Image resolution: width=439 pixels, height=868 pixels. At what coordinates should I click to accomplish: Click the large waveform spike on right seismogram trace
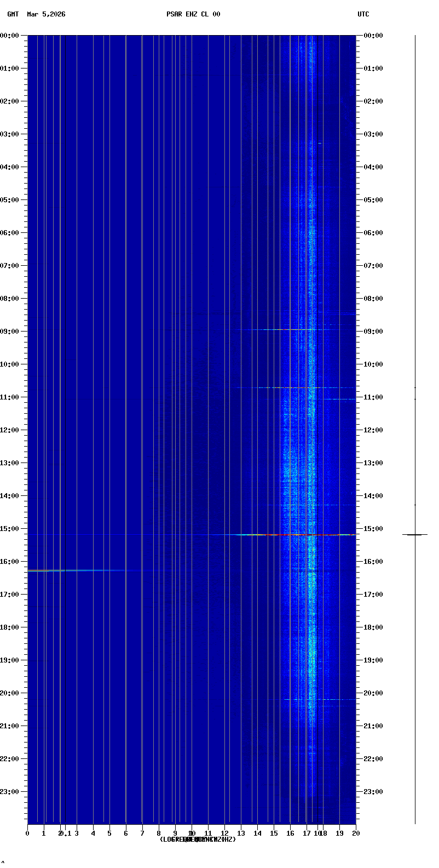click(x=415, y=534)
